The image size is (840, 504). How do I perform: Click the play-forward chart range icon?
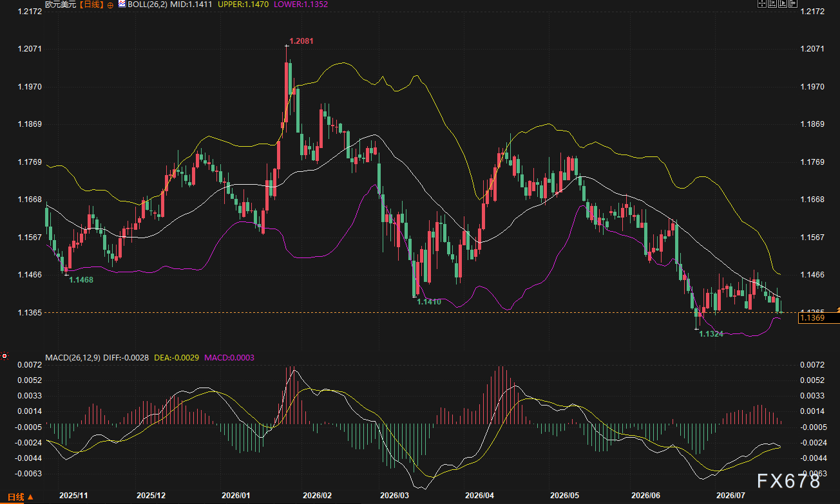(783, 3)
